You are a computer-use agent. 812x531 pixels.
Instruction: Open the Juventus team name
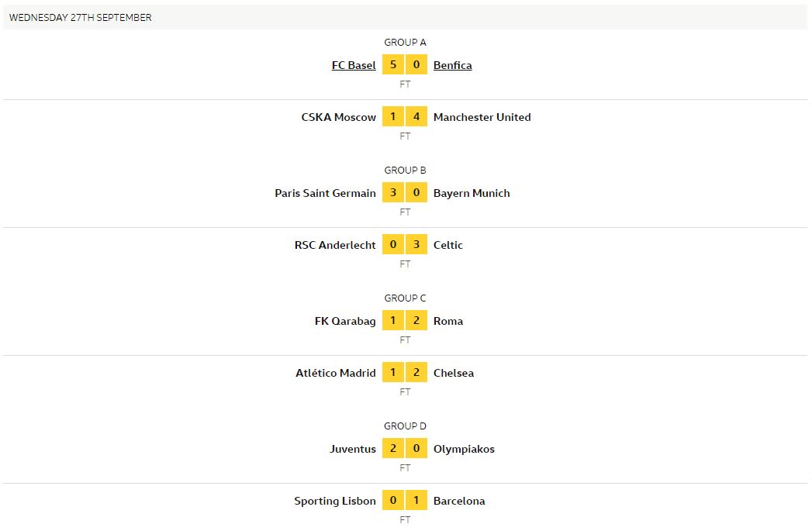click(x=352, y=449)
